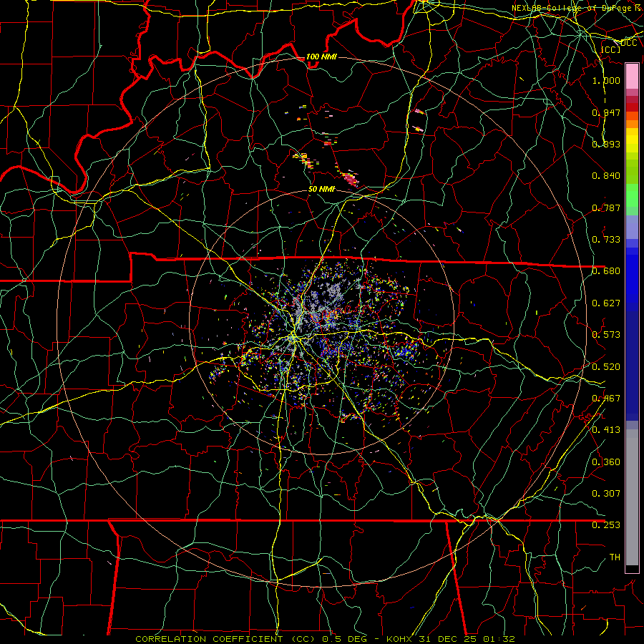The height and width of the screenshot is (644, 644).
Task: Click the 0.520 legend value
Action: [606, 367]
